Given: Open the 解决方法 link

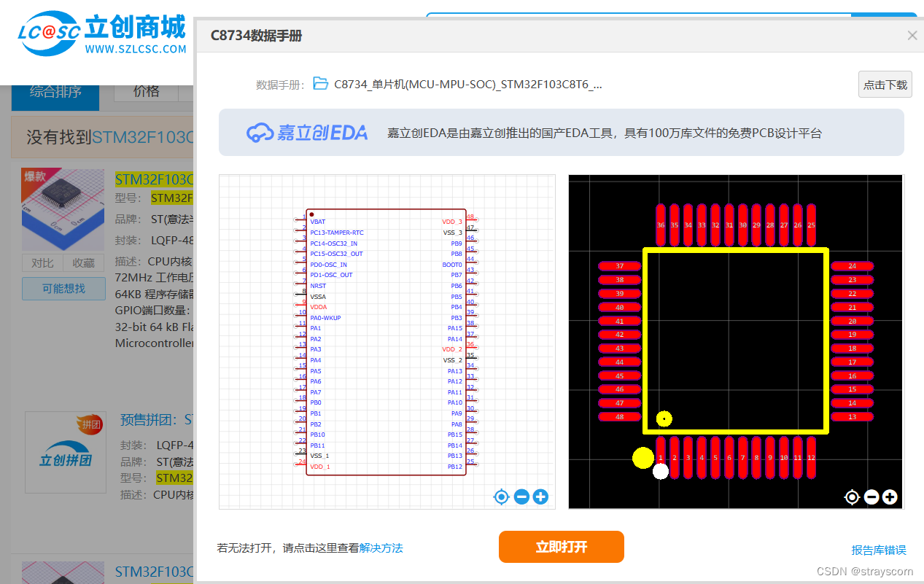Looking at the screenshot, I should pyautogui.click(x=381, y=548).
